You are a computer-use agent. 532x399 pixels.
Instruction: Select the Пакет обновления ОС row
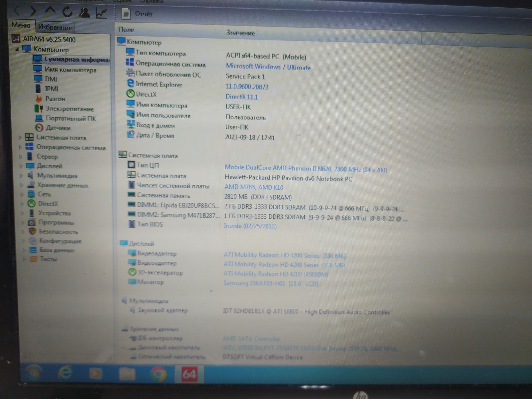click(195, 75)
